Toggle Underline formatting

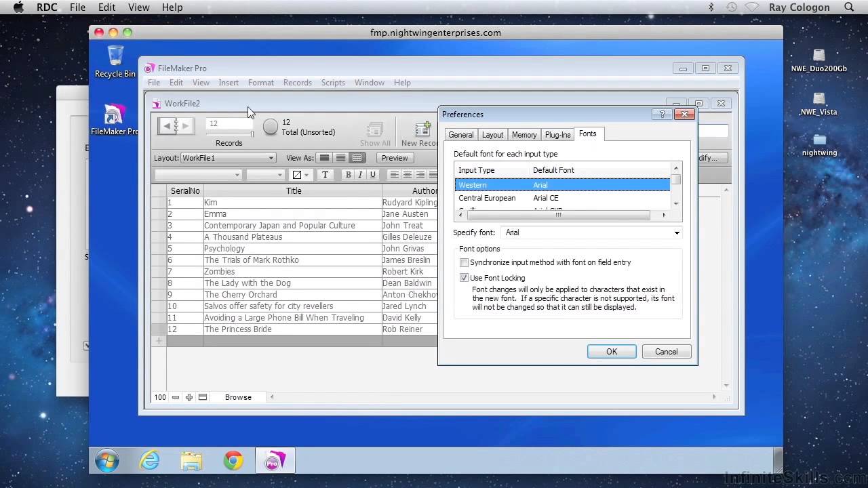point(372,175)
